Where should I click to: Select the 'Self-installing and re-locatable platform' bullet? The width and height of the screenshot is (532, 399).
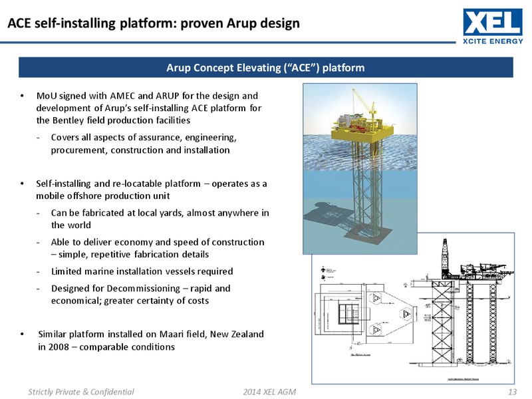(152, 190)
